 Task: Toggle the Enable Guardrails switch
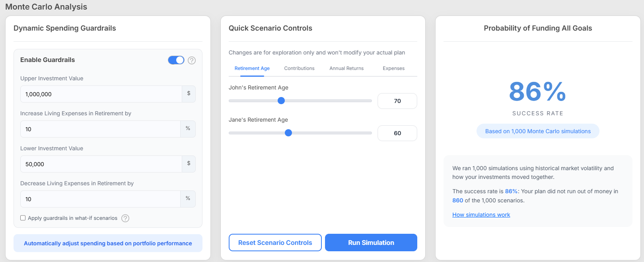(x=176, y=60)
